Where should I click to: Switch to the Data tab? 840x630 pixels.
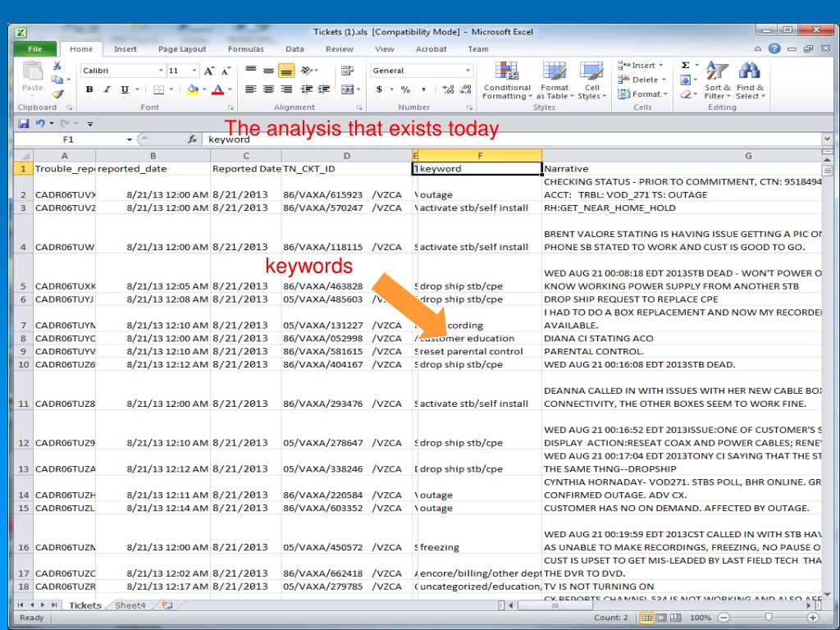294,48
